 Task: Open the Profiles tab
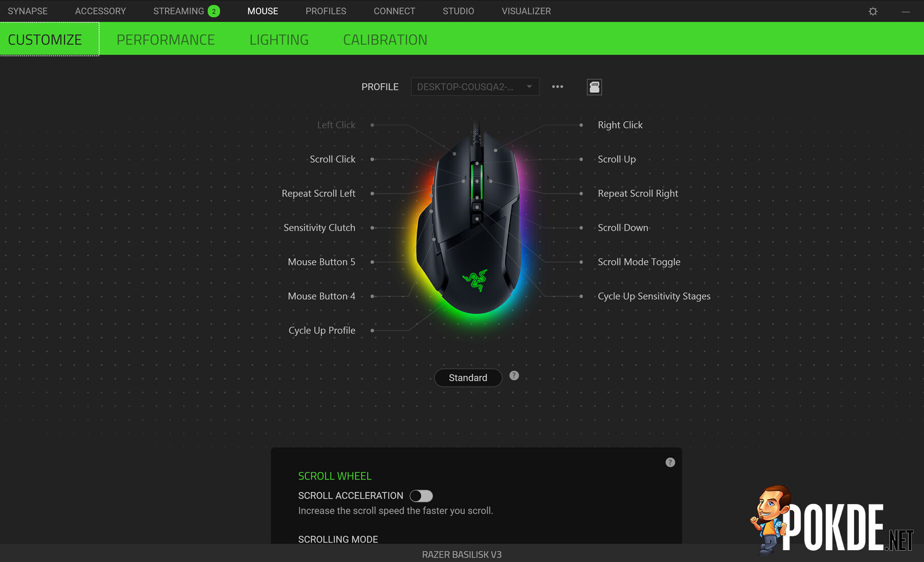[326, 11]
